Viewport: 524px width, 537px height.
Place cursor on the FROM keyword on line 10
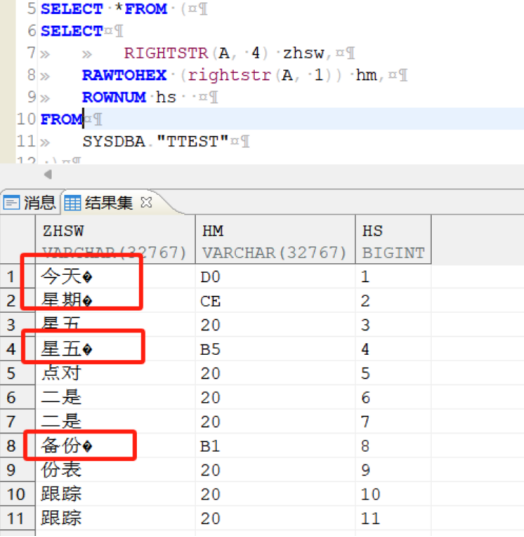pos(62,120)
